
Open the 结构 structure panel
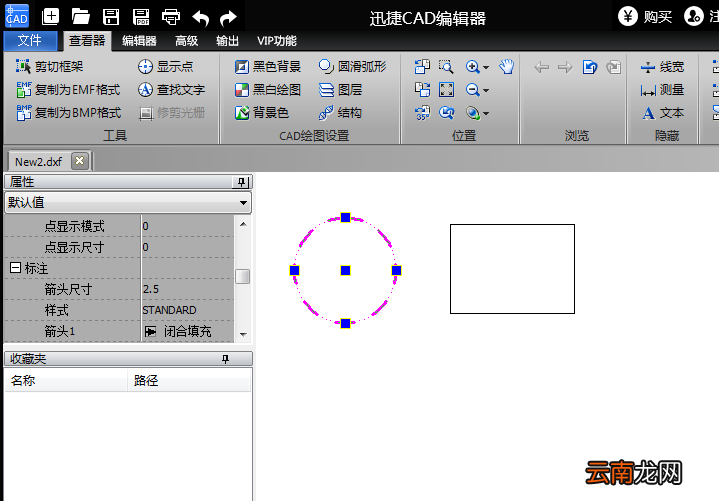pos(340,112)
